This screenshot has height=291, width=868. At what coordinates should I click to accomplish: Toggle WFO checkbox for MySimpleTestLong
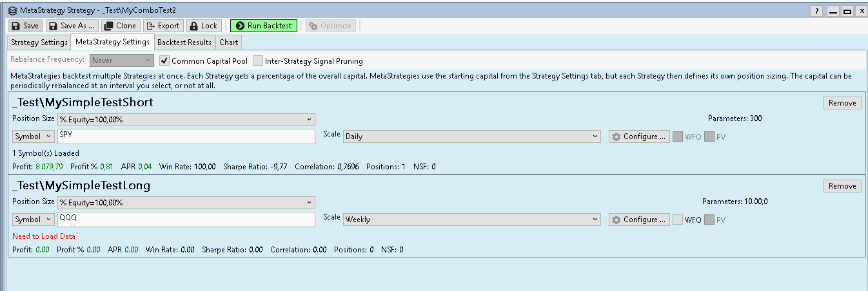tap(678, 220)
